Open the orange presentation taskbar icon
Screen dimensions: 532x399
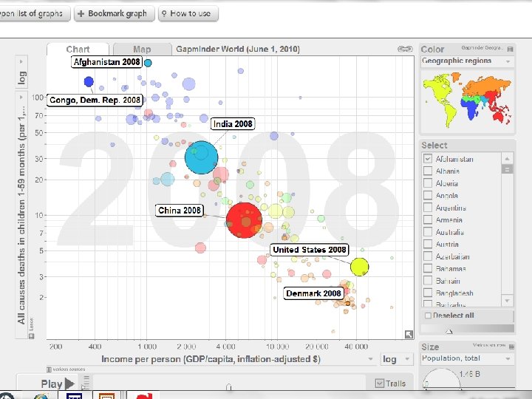tap(106, 396)
